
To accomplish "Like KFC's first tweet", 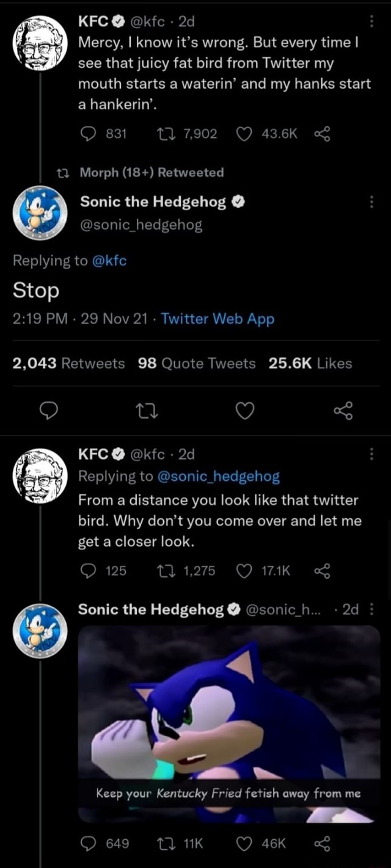I will point(244,134).
